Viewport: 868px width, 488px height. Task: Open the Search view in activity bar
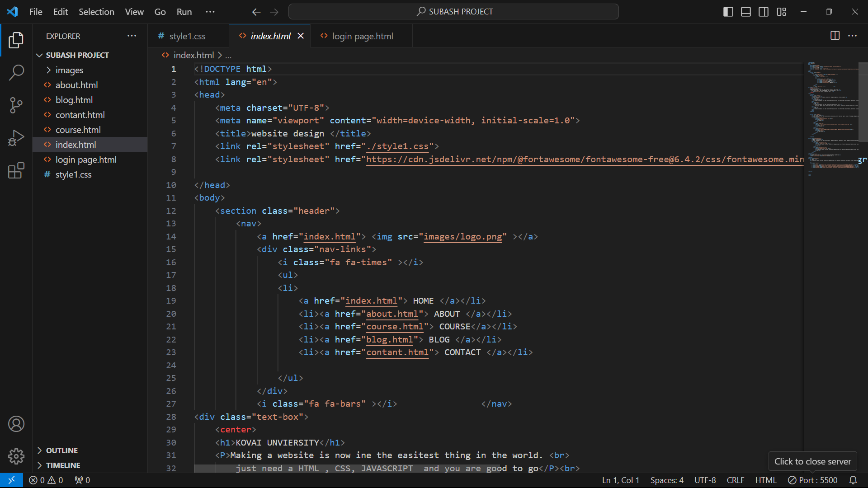click(16, 72)
